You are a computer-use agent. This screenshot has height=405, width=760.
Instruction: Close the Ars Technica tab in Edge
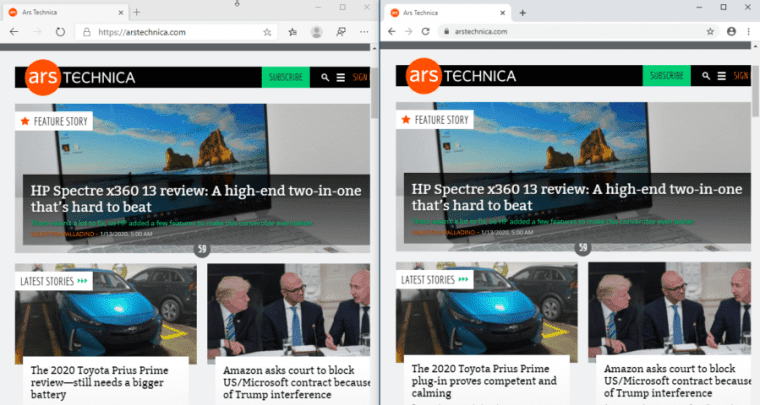click(121, 12)
